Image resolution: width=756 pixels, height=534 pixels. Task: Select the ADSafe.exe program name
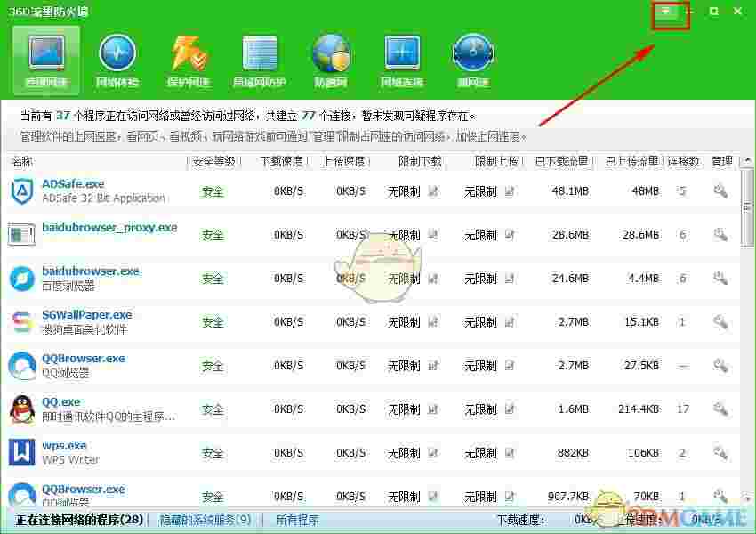pyautogui.click(x=73, y=184)
